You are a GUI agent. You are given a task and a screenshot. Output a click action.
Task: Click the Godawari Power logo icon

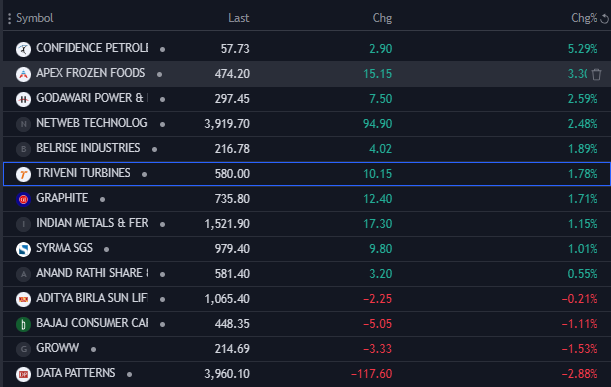click(x=23, y=99)
